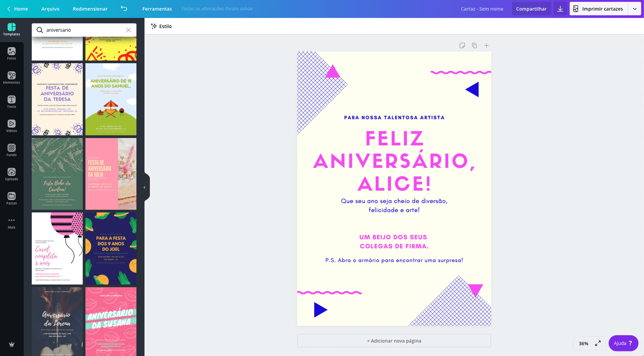Open the Elementos panel

11,78
